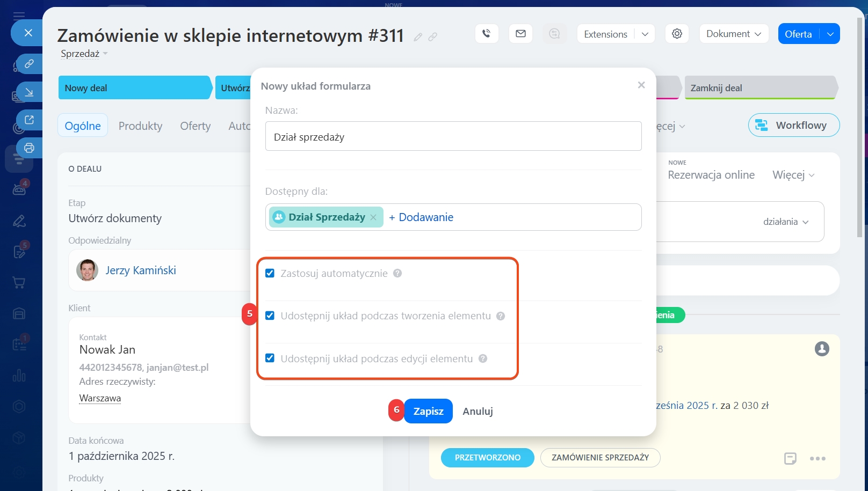Viewport: 868px width, 491px height.
Task: Click the Nazwa input field with Dział sprzedaży
Action: coord(453,136)
